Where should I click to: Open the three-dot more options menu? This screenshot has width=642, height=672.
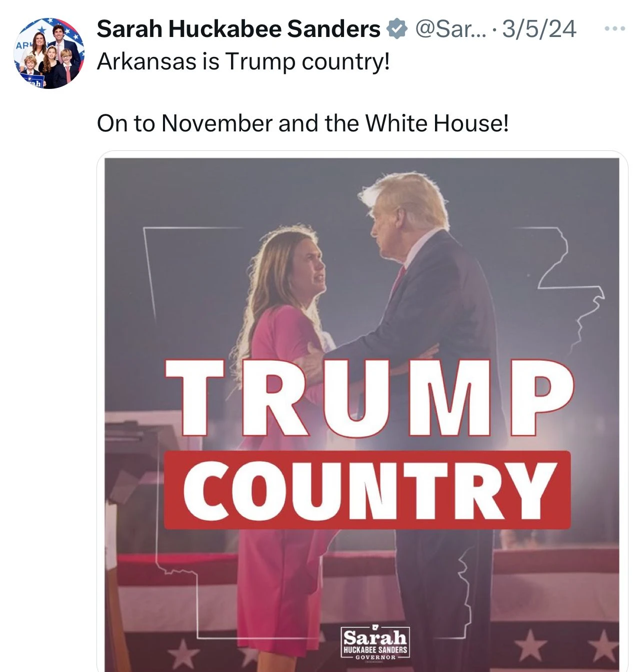614,29
